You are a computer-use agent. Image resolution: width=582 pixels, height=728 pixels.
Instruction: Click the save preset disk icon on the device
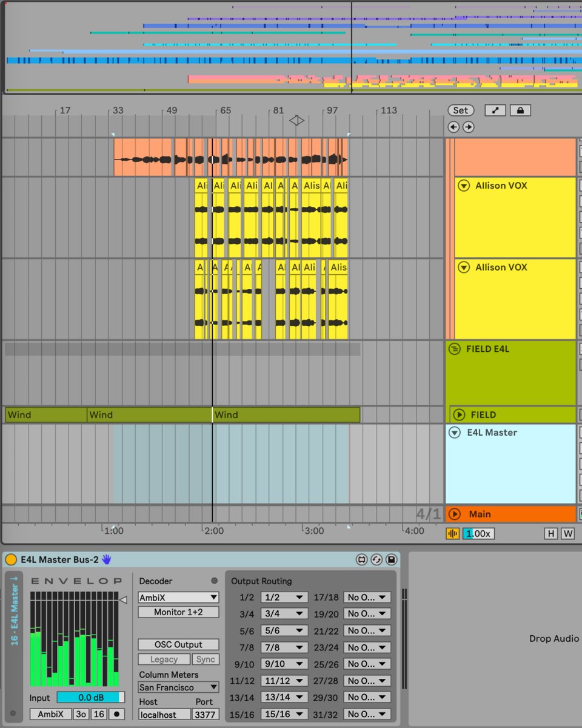391,559
